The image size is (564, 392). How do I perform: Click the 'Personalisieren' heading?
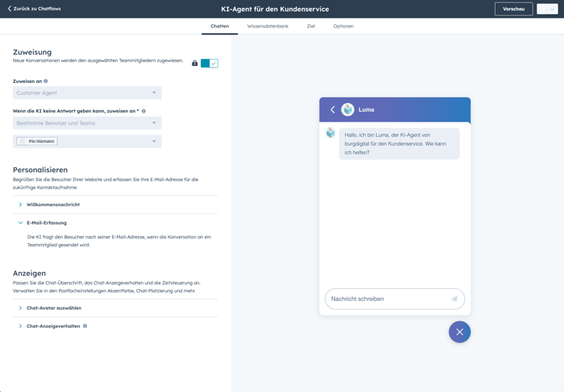click(40, 170)
